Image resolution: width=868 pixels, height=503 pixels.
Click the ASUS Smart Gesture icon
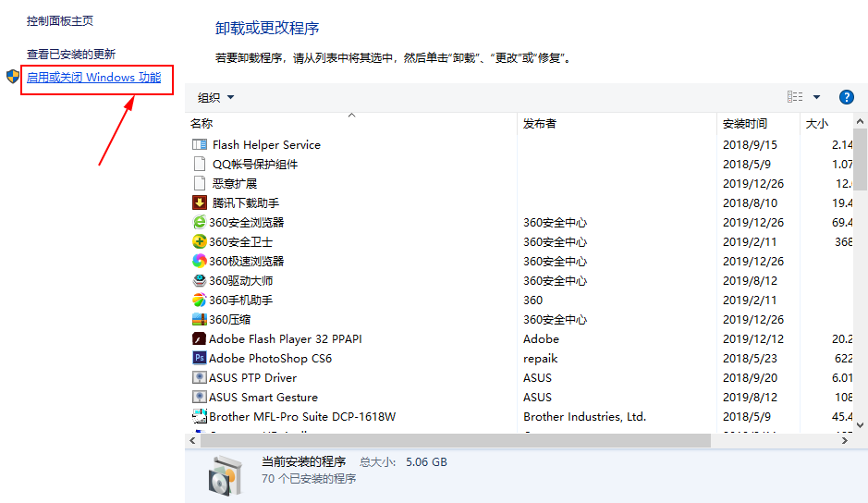click(200, 398)
